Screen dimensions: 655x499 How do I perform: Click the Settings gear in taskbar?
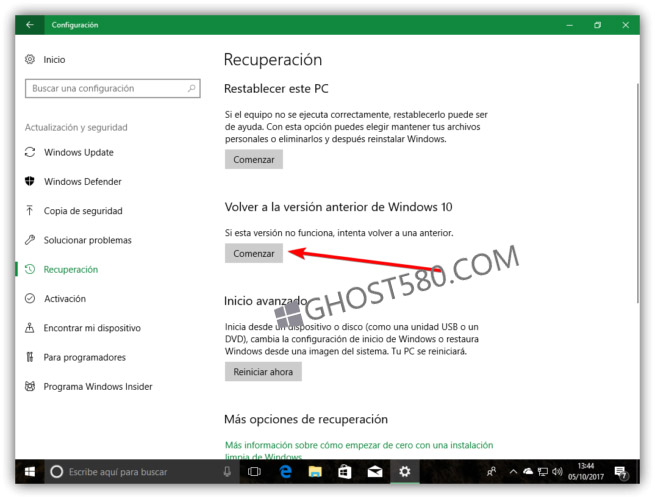coord(404,472)
